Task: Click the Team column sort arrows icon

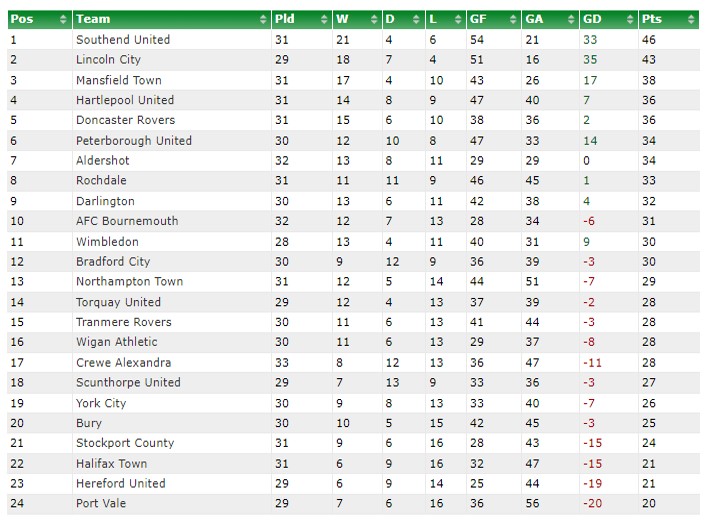Action: 263,19
